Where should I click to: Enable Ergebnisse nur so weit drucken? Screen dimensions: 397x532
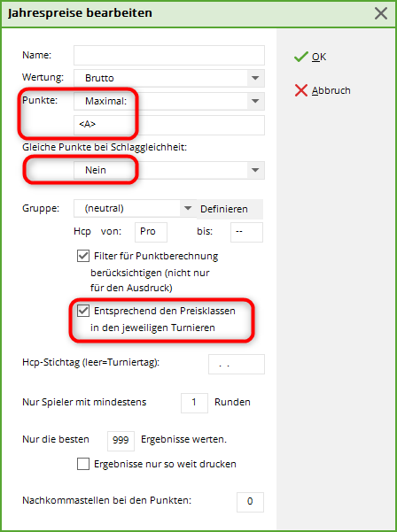(x=83, y=464)
